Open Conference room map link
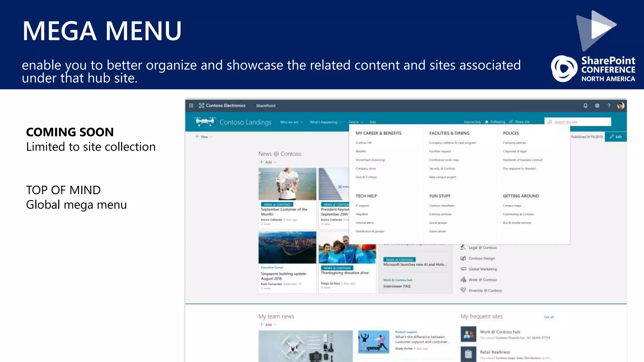This screenshot has height=362, width=644. tap(444, 160)
